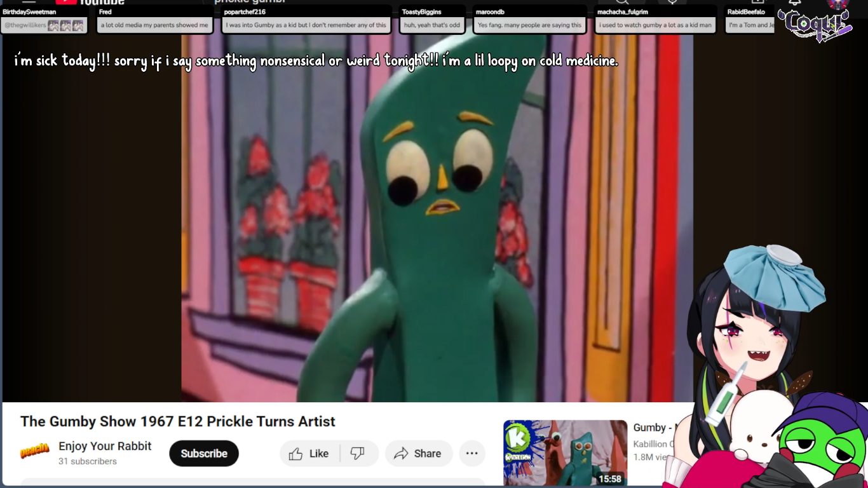This screenshot has width=868, height=488.
Task: Click the Gumby video player area
Action: [x=437, y=218]
